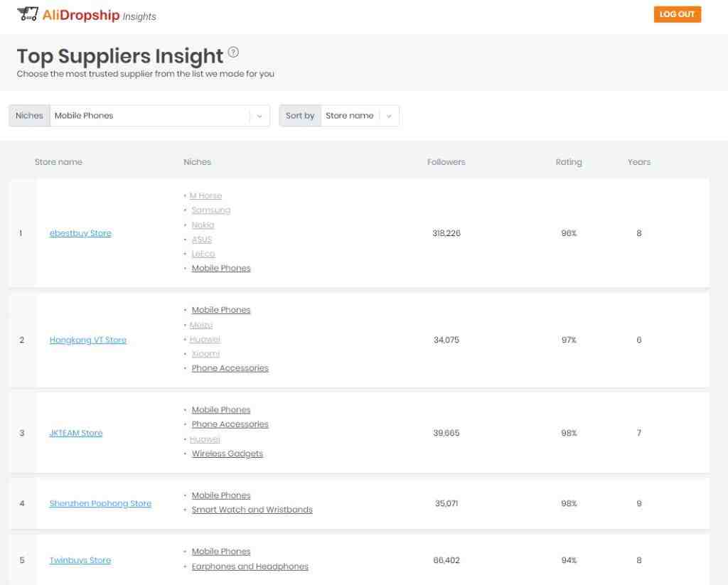Click the Years column header

(639, 162)
